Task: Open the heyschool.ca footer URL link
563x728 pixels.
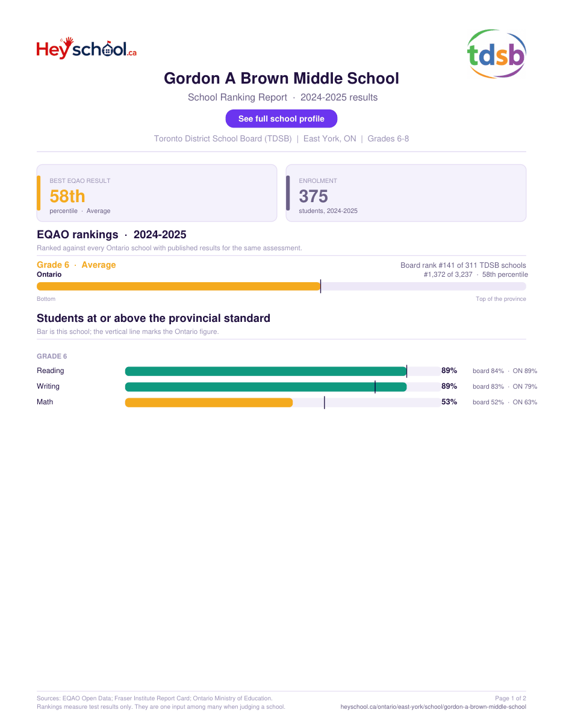Action: click(434, 707)
